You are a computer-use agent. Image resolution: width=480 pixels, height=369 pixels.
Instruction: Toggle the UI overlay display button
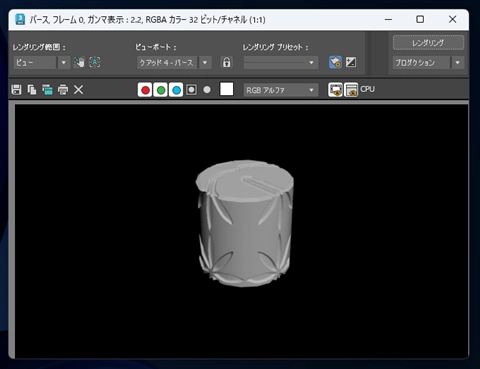[335, 90]
